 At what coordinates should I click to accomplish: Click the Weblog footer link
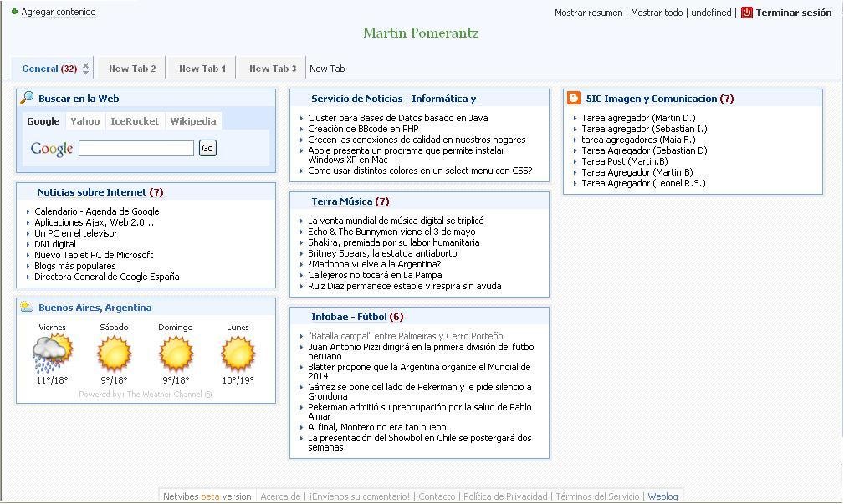point(662,496)
